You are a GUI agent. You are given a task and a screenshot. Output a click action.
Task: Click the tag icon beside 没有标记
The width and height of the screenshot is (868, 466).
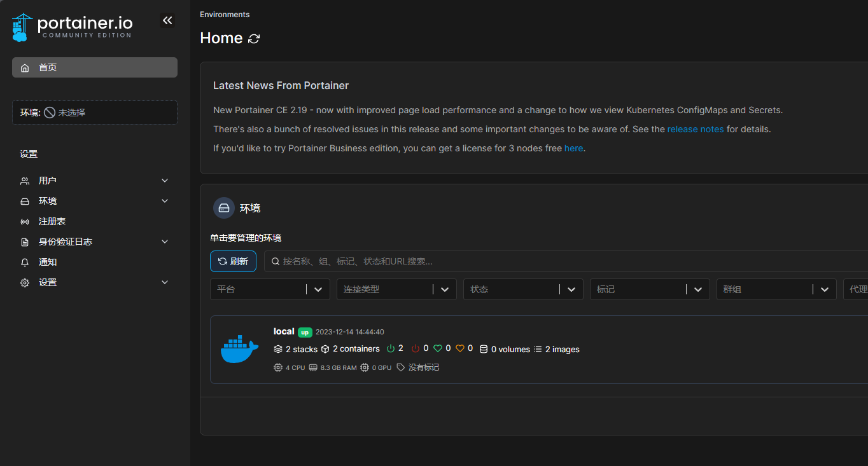(x=401, y=367)
